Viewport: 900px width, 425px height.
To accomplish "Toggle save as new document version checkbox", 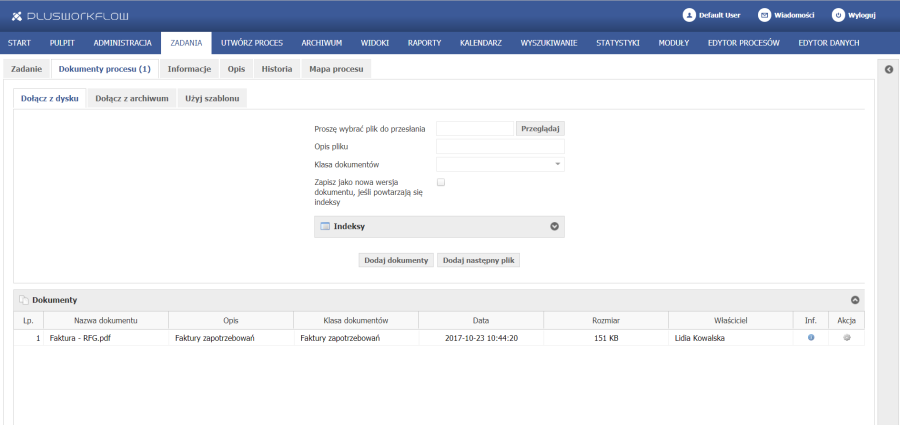I will 441,182.
